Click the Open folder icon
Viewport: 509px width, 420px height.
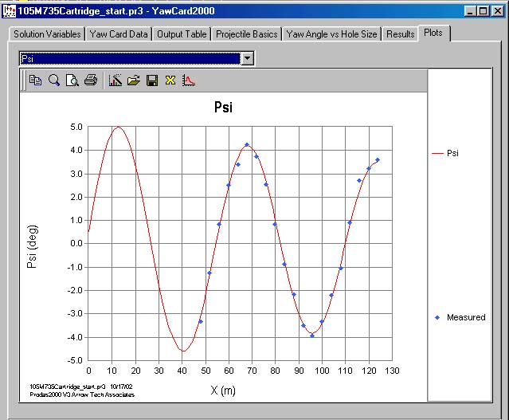133,80
